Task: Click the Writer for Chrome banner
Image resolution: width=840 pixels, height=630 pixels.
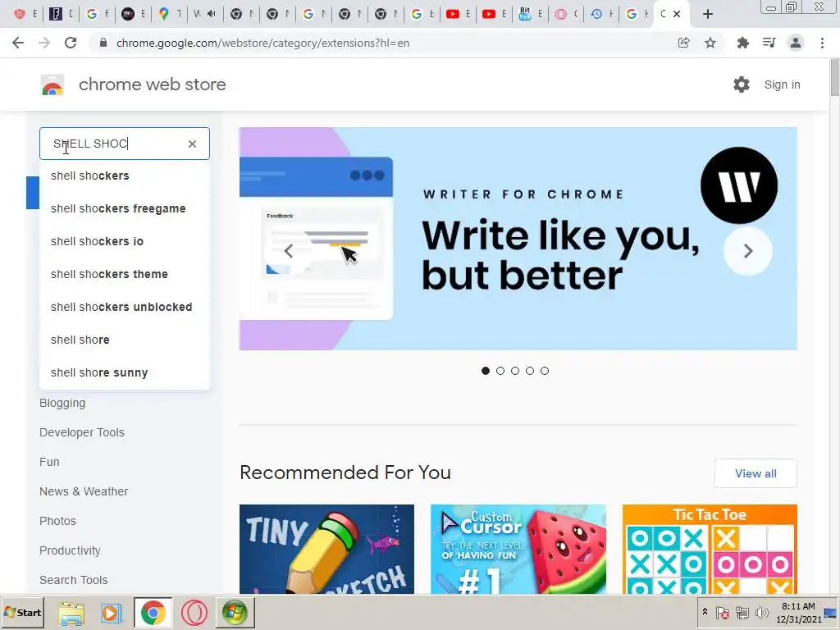Action: click(518, 239)
